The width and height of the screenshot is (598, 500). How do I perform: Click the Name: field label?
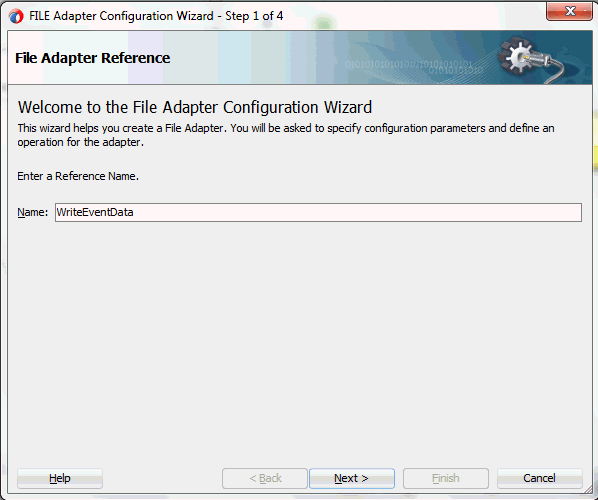pyautogui.click(x=33, y=212)
